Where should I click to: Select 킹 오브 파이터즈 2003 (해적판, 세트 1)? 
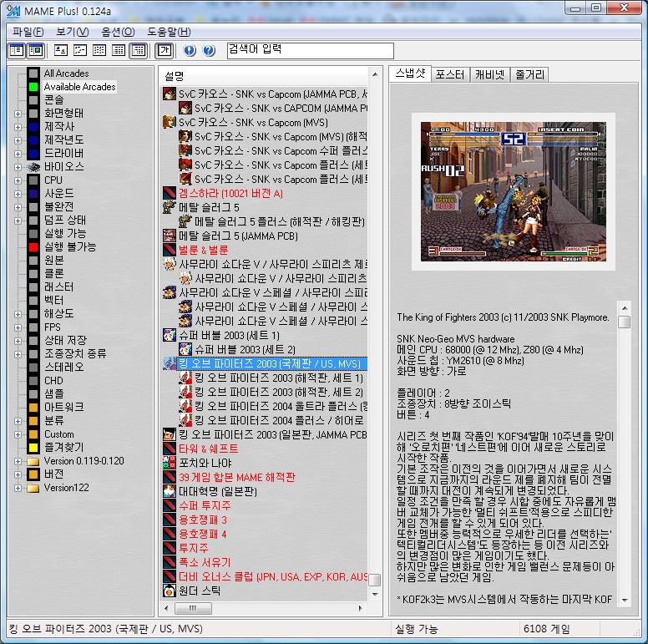279,378
